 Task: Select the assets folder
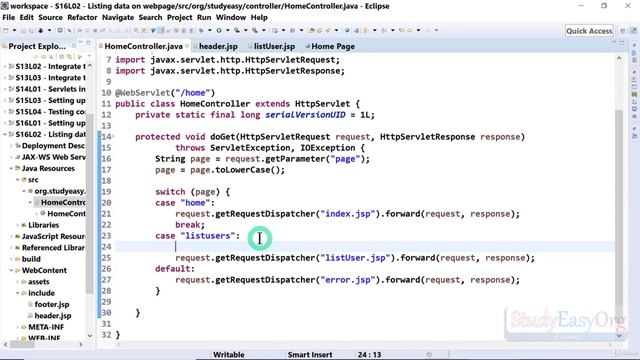(38, 282)
